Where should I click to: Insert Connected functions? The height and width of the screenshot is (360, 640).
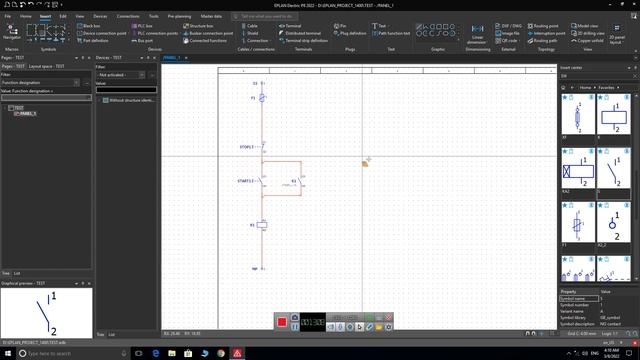(x=205, y=40)
